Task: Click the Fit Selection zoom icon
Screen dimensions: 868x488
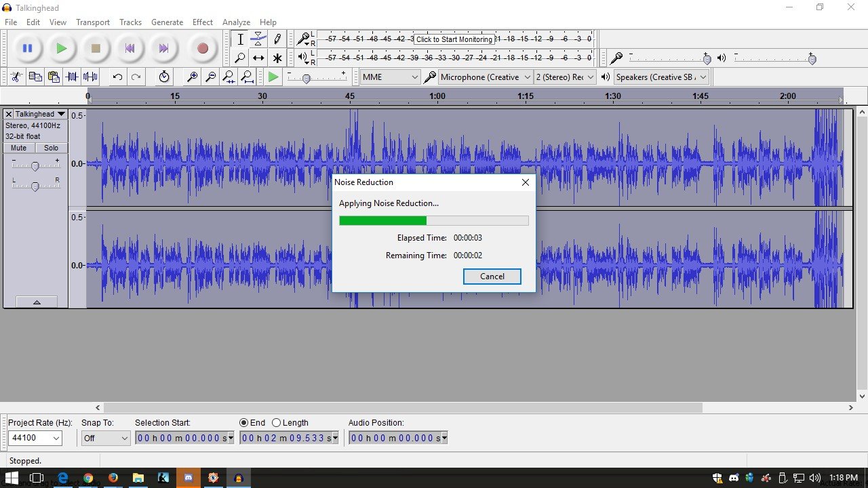Action: pos(229,77)
